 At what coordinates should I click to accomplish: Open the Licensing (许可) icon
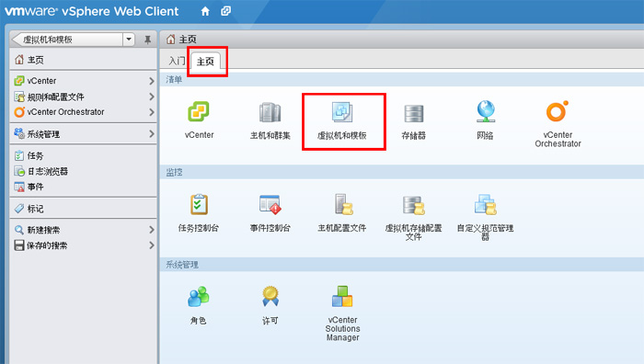[x=270, y=296]
